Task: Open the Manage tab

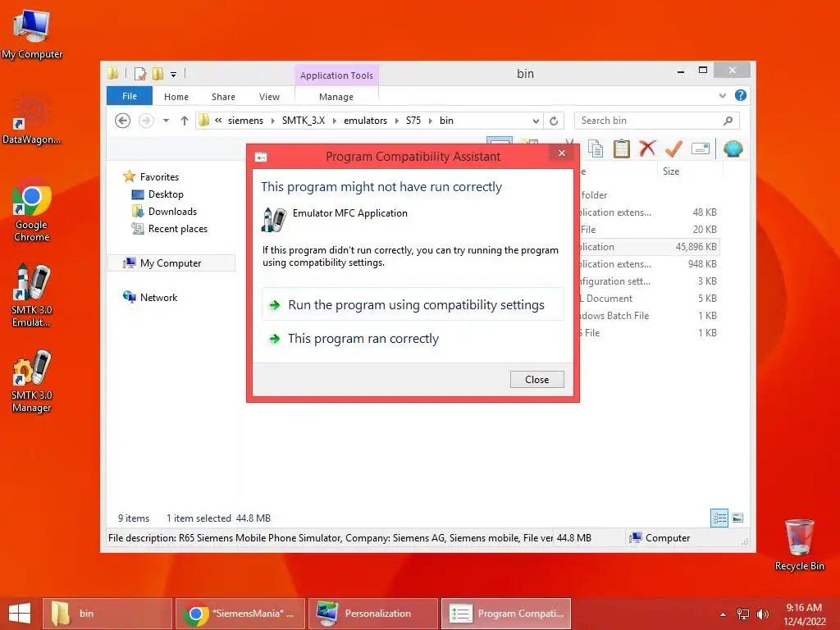Action: click(x=336, y=97)
